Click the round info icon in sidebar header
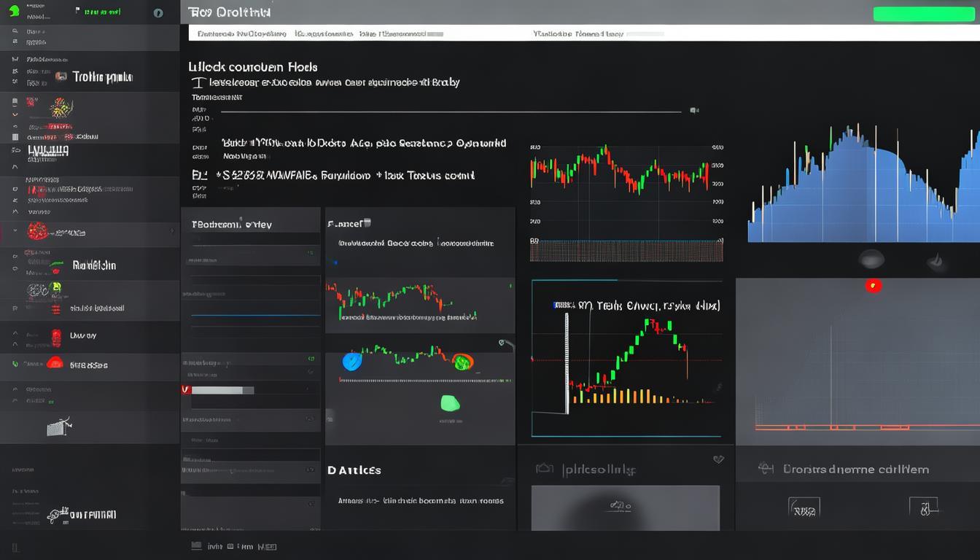The height and width of the screenshot is (560, 980). [x=158, y=13]
